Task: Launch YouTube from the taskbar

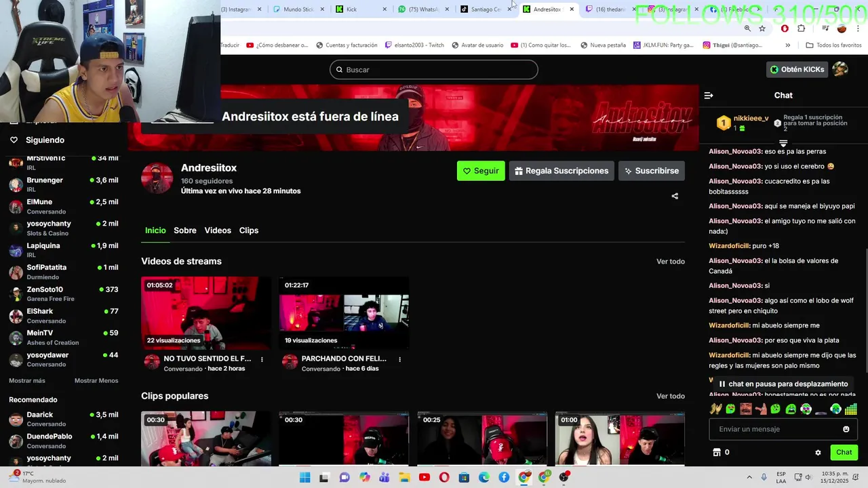Action: (x=424, y=477)
